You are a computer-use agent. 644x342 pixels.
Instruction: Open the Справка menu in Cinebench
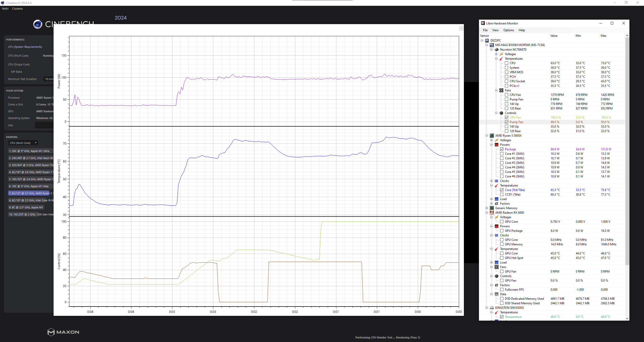pos(17,9)
